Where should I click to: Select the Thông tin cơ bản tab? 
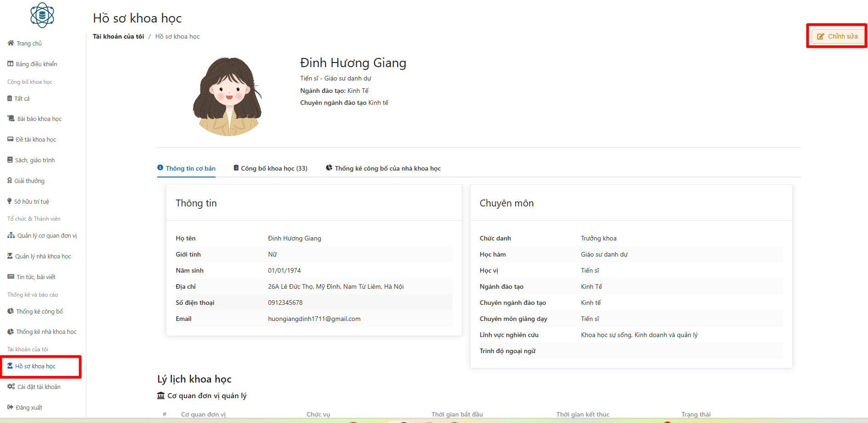(x=186, y=168)
